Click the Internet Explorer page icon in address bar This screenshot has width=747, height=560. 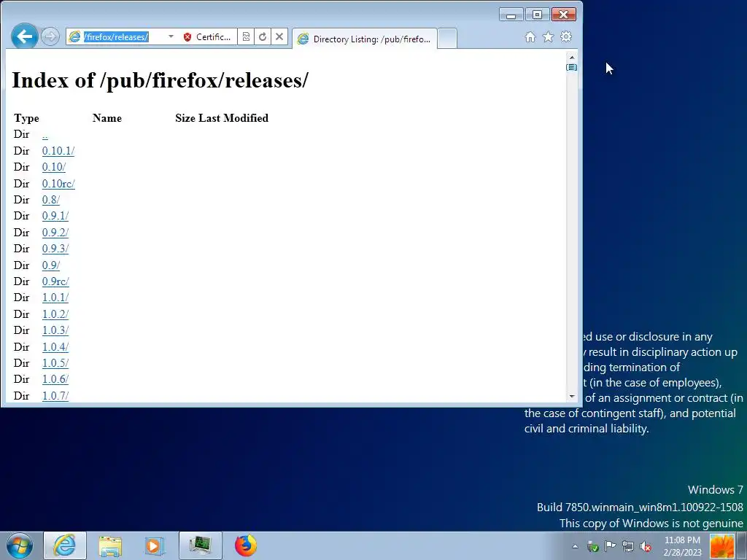[74, 36]
